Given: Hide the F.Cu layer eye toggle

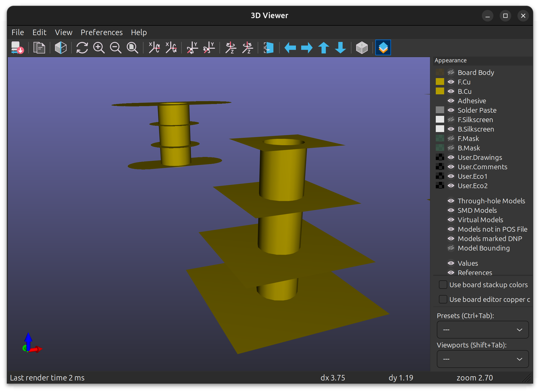Looking at the screenshot, I should 451,82.
